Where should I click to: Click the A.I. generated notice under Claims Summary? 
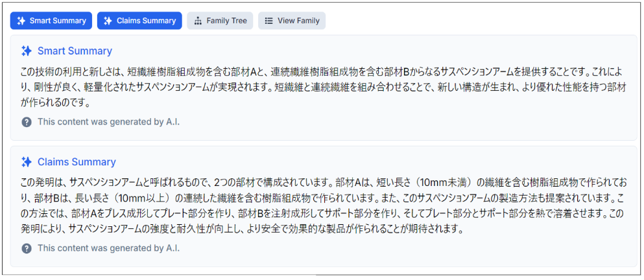109,248
